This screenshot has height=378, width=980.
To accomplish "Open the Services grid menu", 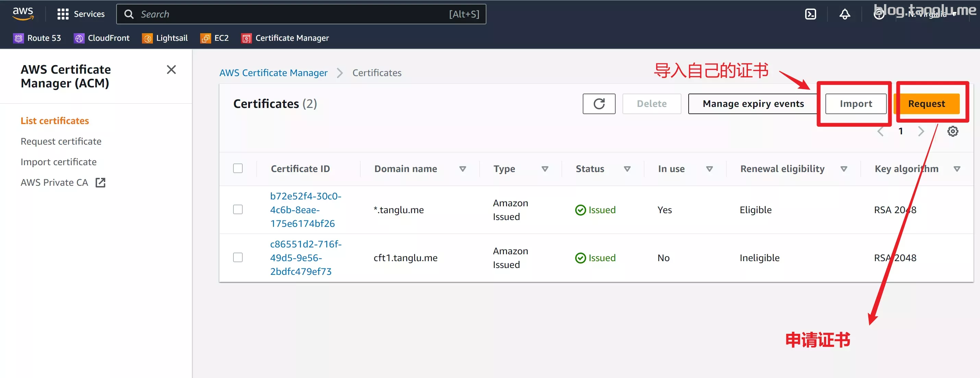I will coord(81,14).
